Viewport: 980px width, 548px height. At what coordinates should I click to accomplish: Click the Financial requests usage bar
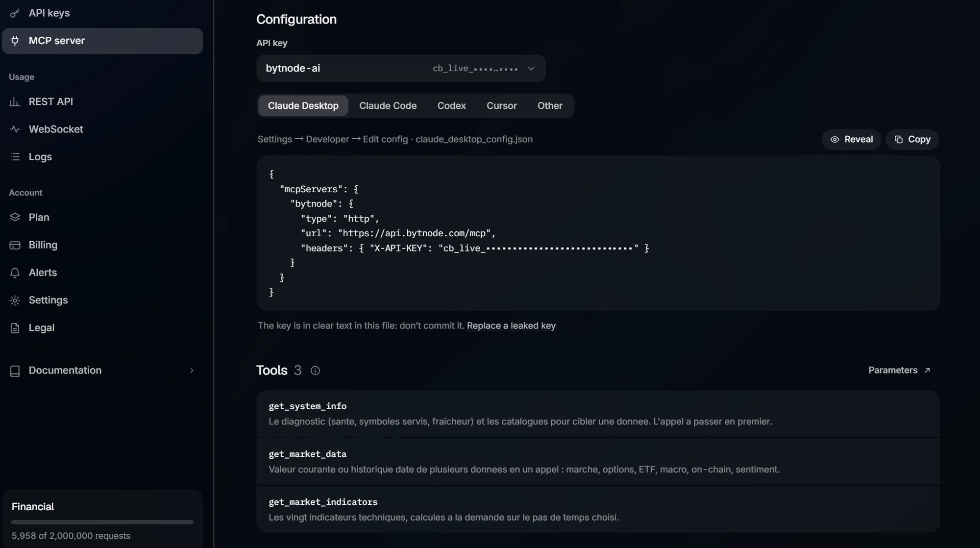[102, 522]
